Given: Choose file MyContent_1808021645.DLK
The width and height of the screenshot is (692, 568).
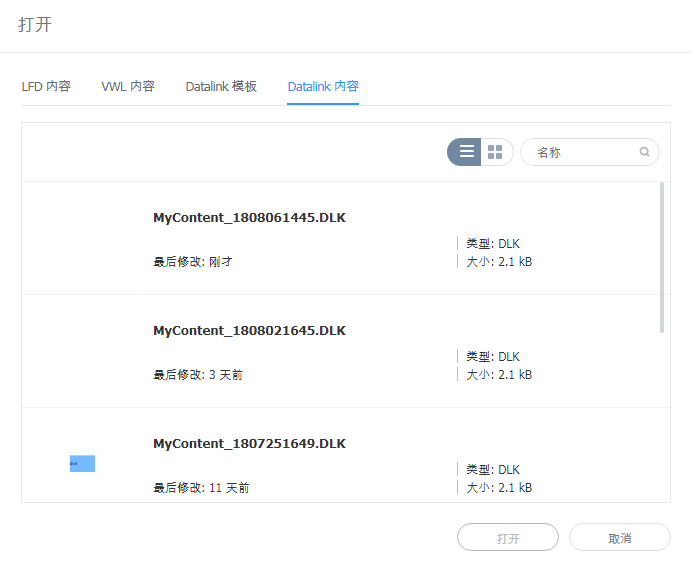Looking at the screenshot, I should click(x=249, y=330).
